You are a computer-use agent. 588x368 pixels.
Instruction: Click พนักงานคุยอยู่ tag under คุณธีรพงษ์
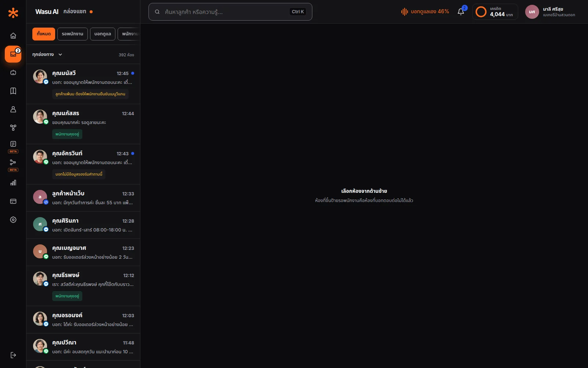[x=67, y=296]
